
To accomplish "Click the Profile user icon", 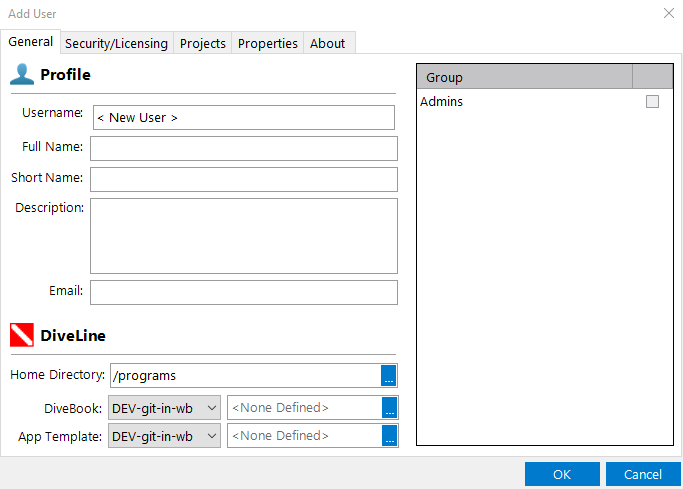I will pyautogui.click(x=22, y=74).
